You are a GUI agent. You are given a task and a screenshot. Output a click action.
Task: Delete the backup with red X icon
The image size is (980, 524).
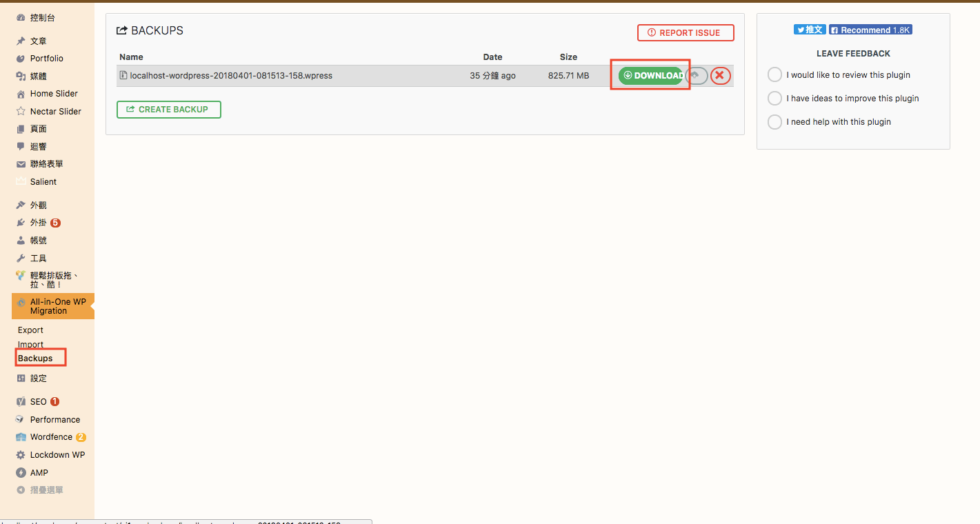coord(720,75)
